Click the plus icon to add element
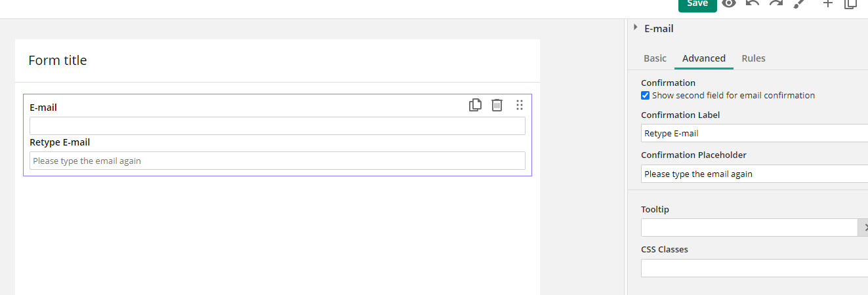The height and width of the screenshot is (295, 868). pos(828,3)
